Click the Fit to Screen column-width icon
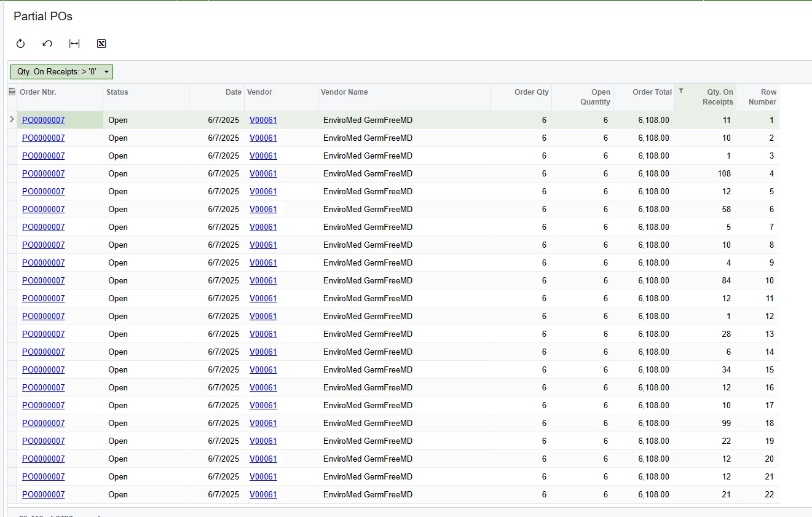 74,44
